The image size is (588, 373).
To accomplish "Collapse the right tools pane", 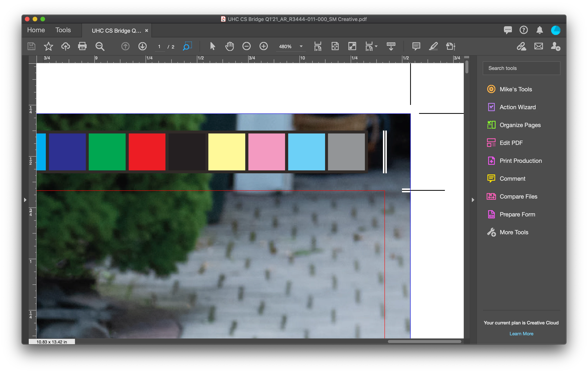I will coord(473,200).
